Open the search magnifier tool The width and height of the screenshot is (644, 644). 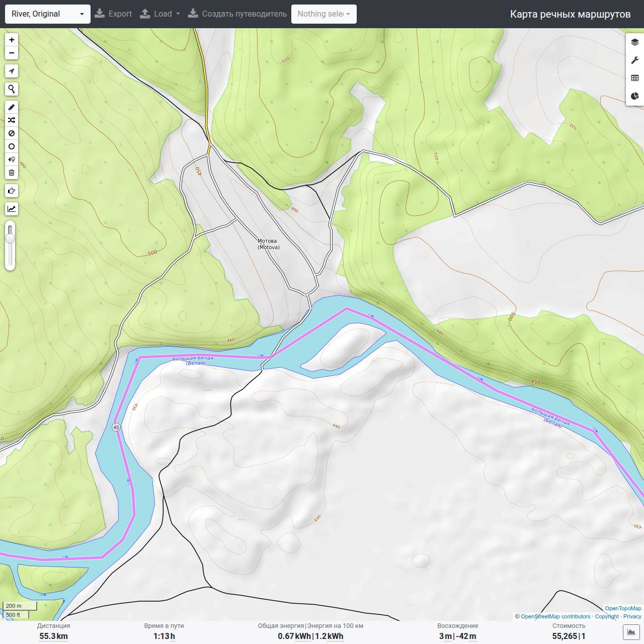pyautogui.click(x=12, y=89)
